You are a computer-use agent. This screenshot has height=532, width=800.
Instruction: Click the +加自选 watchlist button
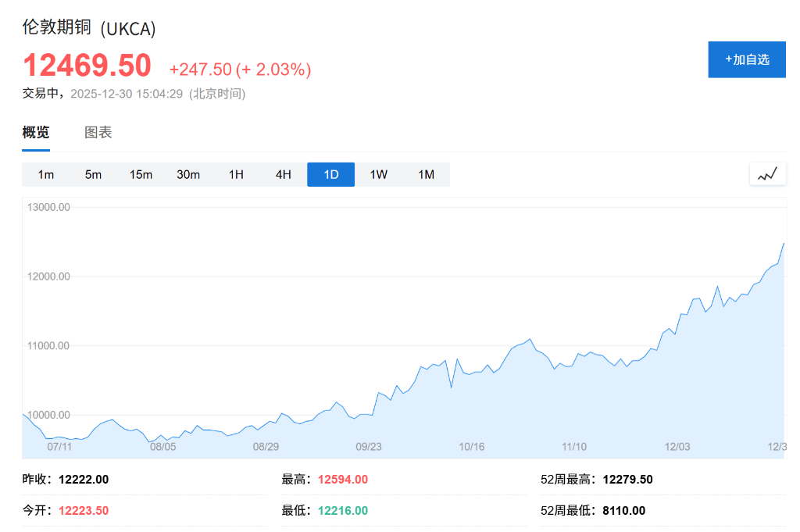tap(747, 59)
